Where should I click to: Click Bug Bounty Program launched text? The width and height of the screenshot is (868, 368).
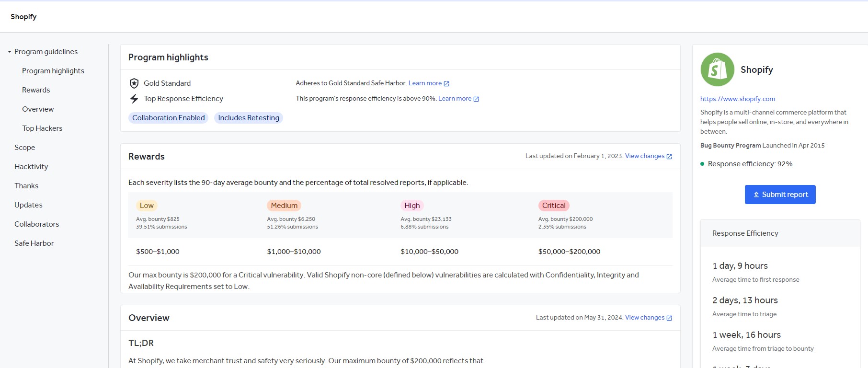pyautogui.click(x=762, y=145)
